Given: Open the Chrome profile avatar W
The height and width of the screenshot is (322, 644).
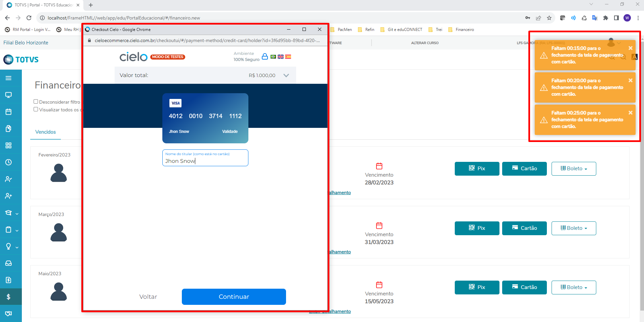Looking at the screenshot, I should (627, 18).
